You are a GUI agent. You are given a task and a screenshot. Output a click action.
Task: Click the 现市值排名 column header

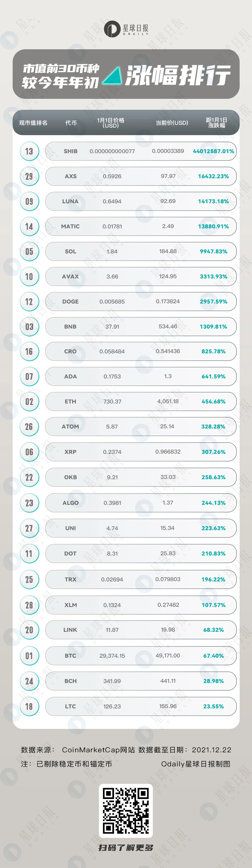[33, 123]
